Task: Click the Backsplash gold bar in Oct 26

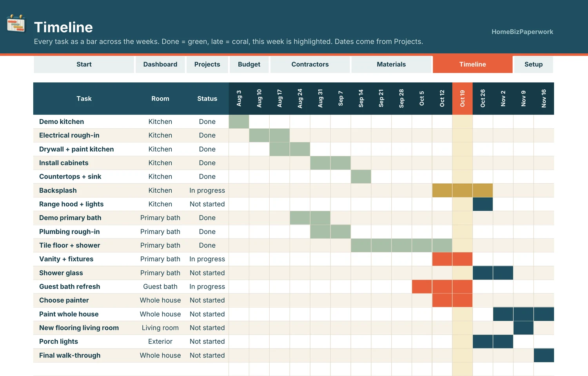Action: coord(483,190)
